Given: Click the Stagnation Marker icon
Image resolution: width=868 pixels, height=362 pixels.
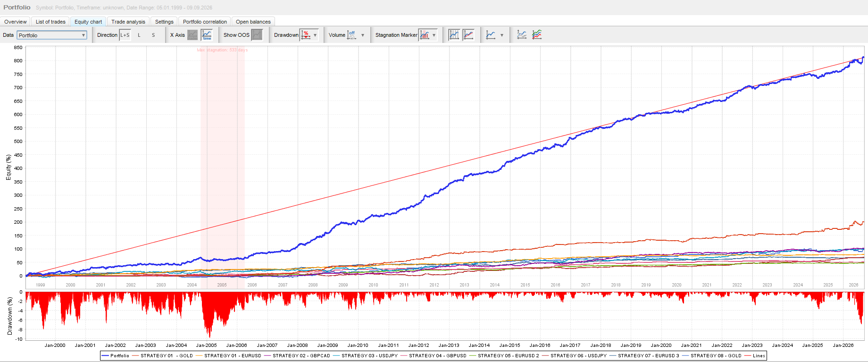Looking at the screenshot, I should pos(425,35).
